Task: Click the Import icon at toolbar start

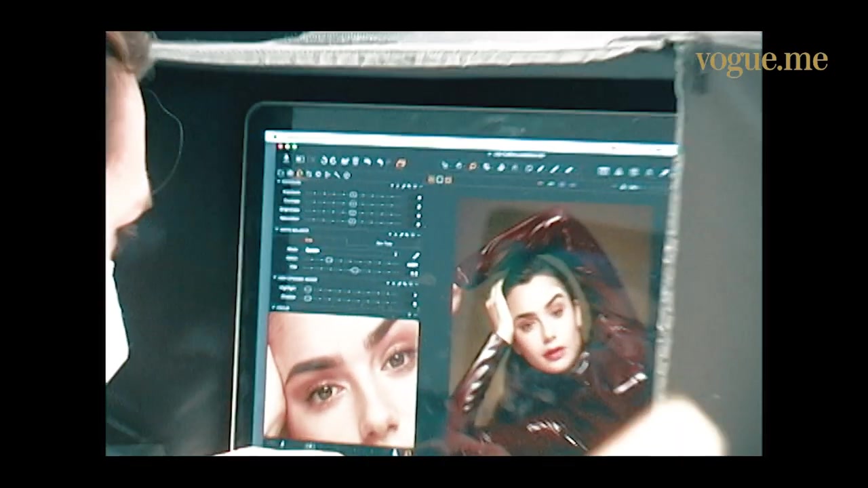Action: tap(286, 159)
